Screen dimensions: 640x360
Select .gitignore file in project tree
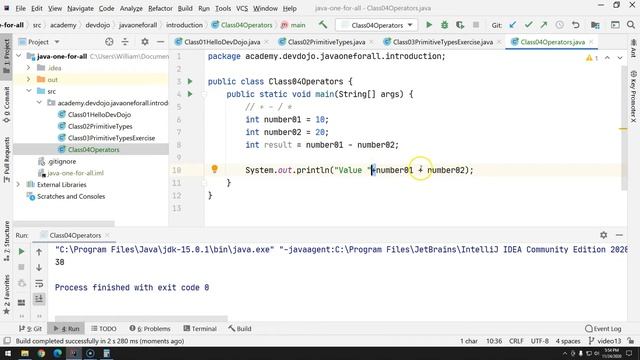click(62, 161)
